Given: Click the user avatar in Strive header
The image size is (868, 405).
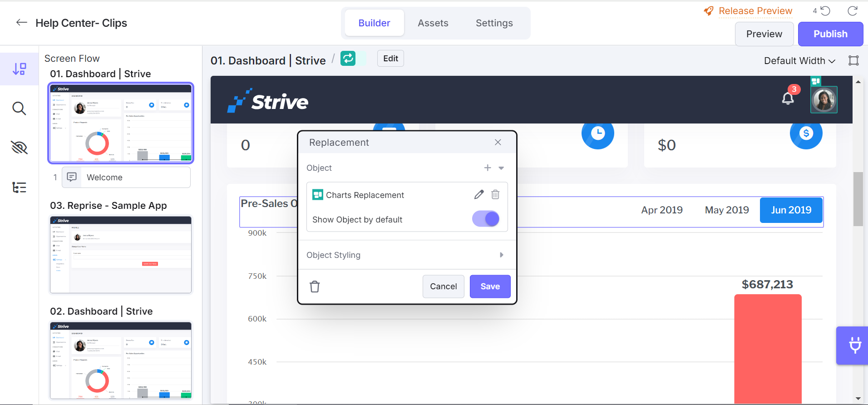Looking at the screenshot, I should [824, 100].
